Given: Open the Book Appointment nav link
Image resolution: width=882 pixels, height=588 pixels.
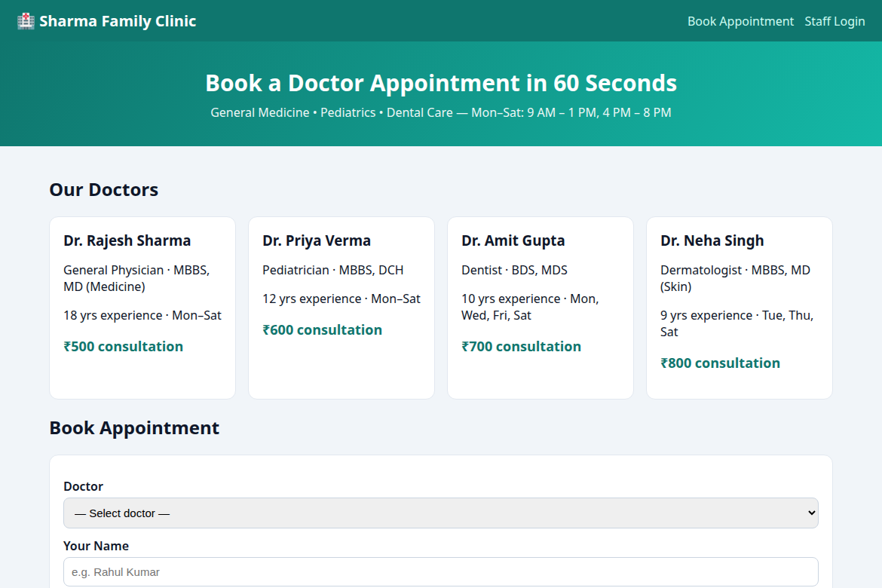Looking at the screenshot, I should (740, 21).
